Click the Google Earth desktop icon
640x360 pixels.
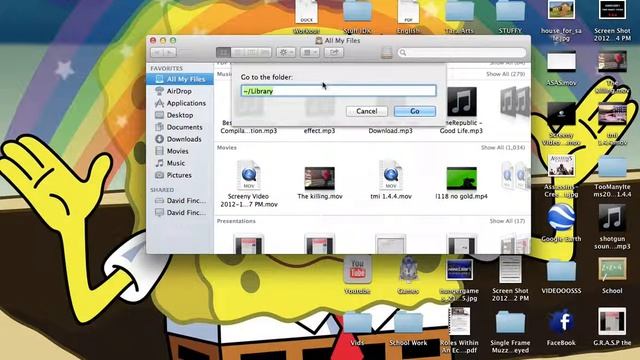(x=561, y=222)
